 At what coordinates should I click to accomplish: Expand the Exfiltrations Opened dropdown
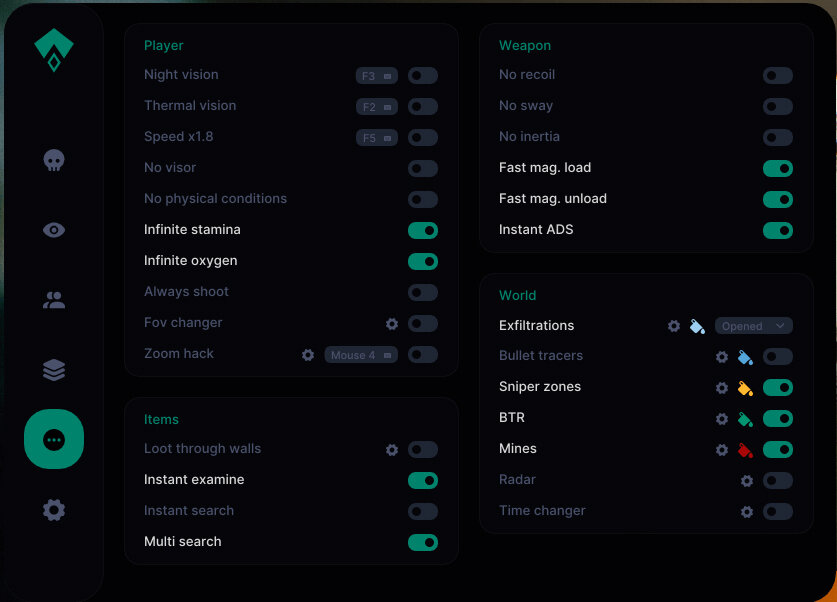(754, 326)
